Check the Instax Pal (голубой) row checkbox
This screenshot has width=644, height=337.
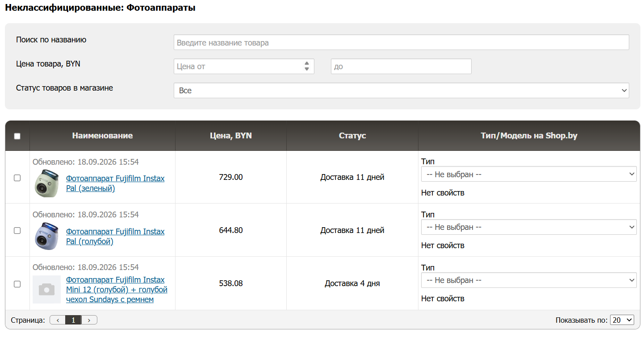point(17,230)
